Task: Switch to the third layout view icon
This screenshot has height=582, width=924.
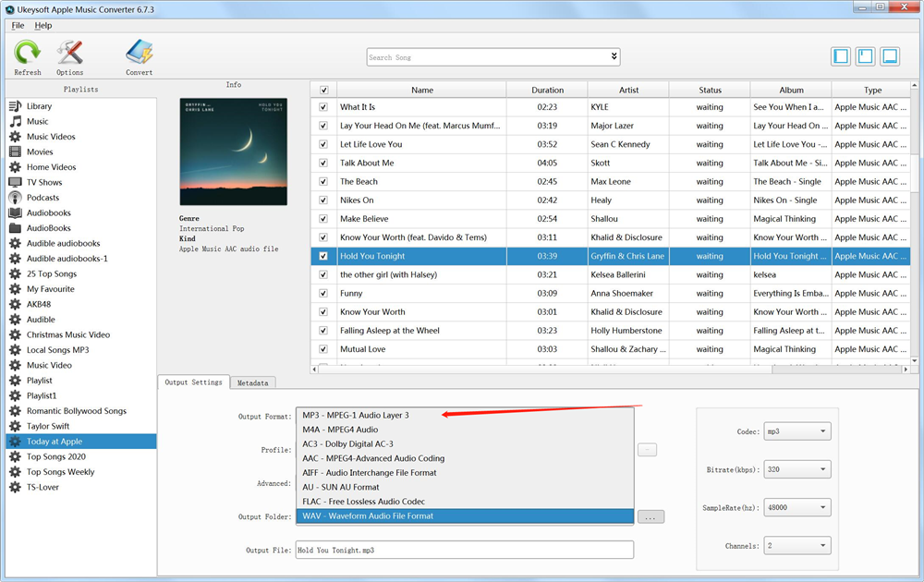Action: click(890, 56)
